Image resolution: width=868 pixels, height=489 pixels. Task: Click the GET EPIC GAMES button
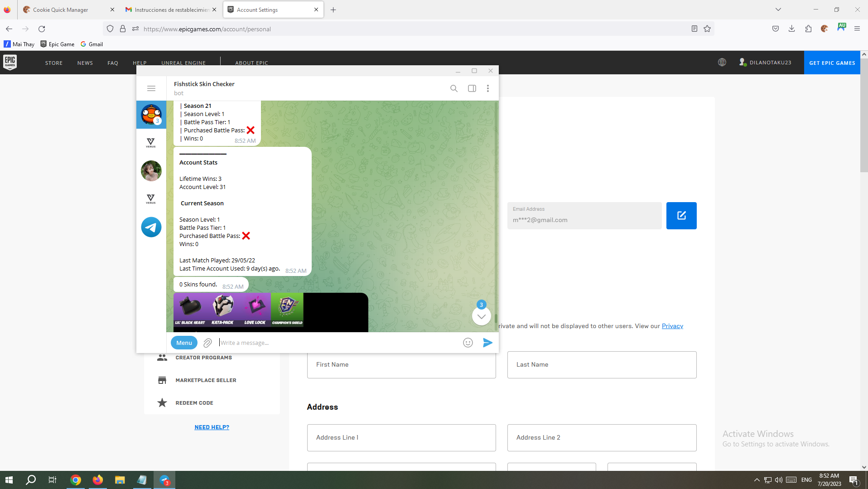(x=832, y=63)
